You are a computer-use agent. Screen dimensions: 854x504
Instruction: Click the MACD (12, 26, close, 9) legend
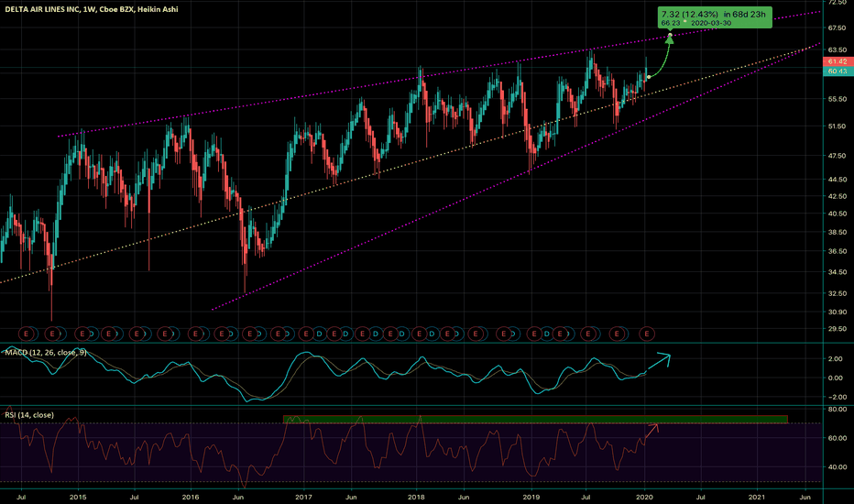[x=46, y=353]
